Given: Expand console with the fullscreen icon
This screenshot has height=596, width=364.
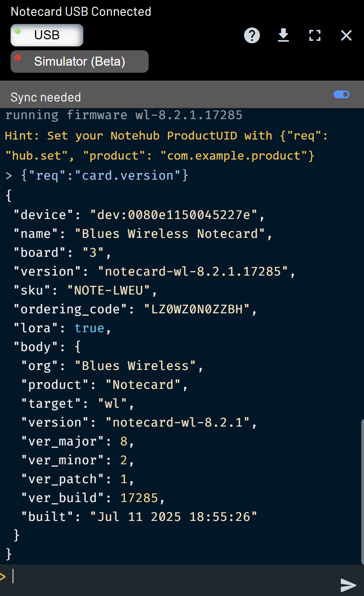Looking at the screenshot, I should (x=315, y=35).
